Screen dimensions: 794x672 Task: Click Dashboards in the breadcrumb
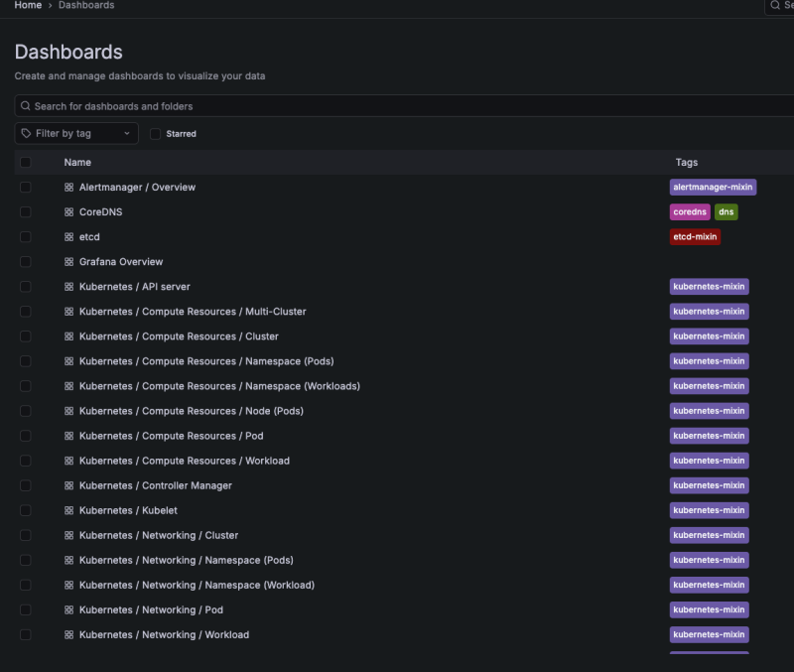pyautogui.click(x=86, y=5)
